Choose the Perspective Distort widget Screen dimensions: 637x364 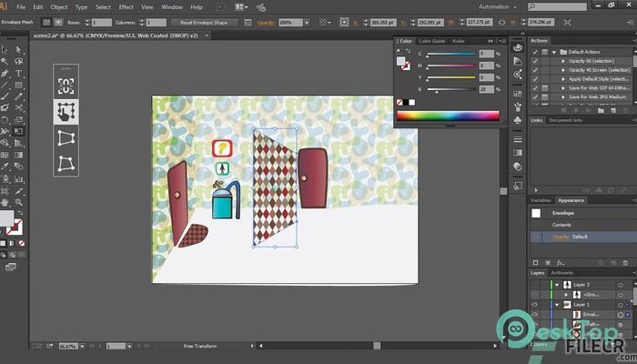coord(66,138)
